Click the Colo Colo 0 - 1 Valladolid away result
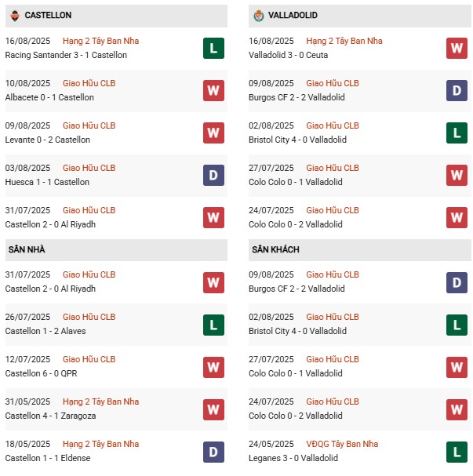 pyautogui.click(x=295, y=373)
